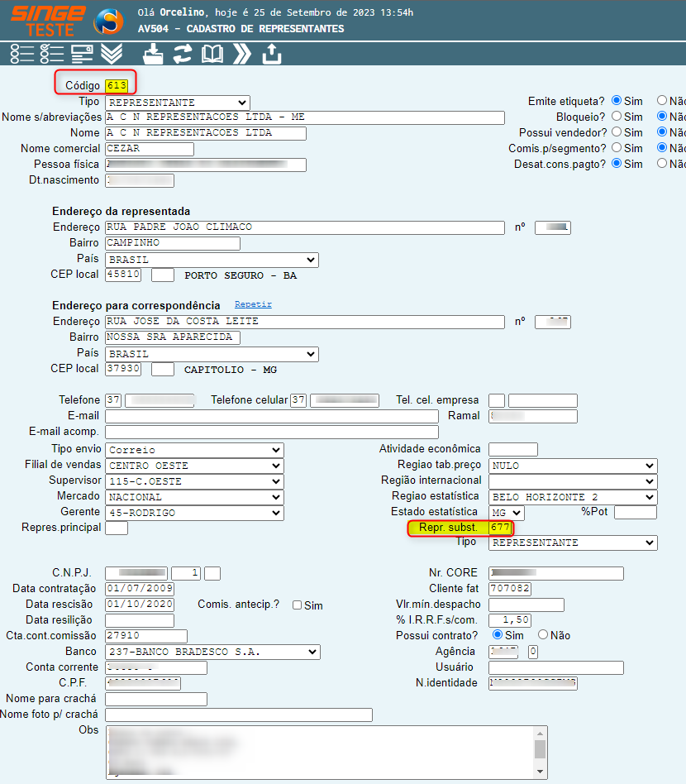Select Não for Possui contrato

click(x=543, y=635)
